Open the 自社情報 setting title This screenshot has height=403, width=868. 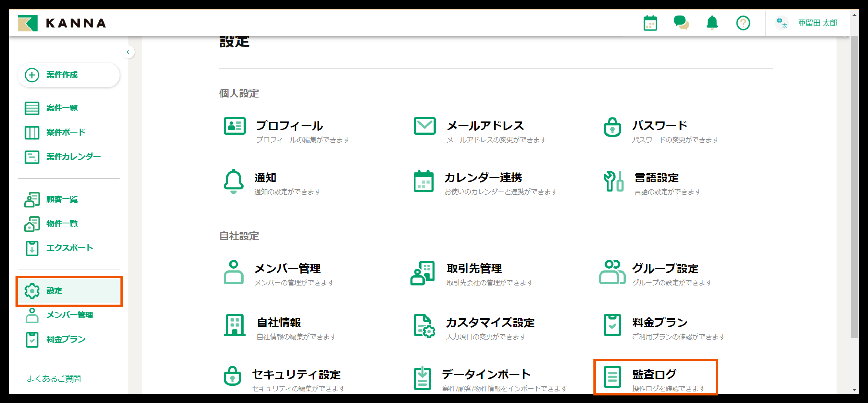(279, 322)
